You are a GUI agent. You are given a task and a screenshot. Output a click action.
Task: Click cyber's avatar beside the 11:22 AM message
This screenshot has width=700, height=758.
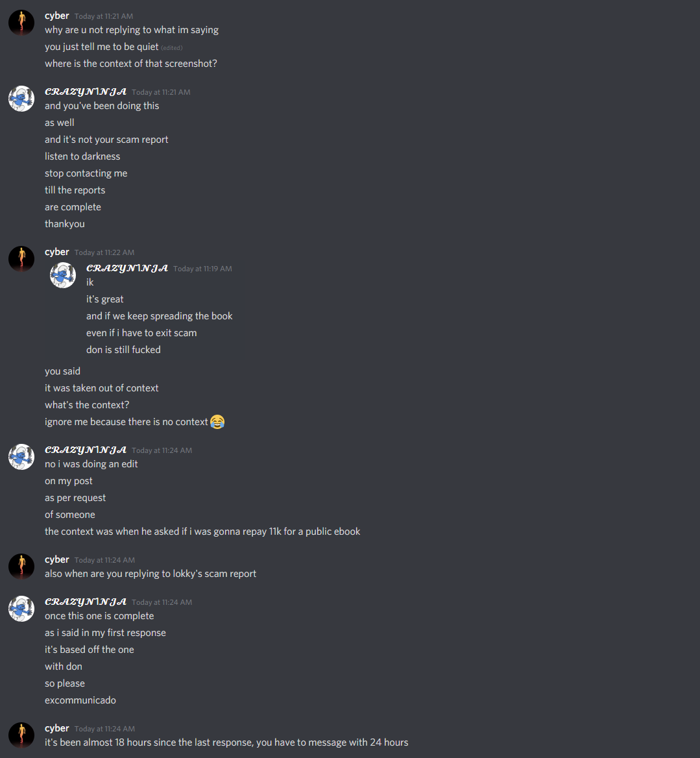point(21,259)
